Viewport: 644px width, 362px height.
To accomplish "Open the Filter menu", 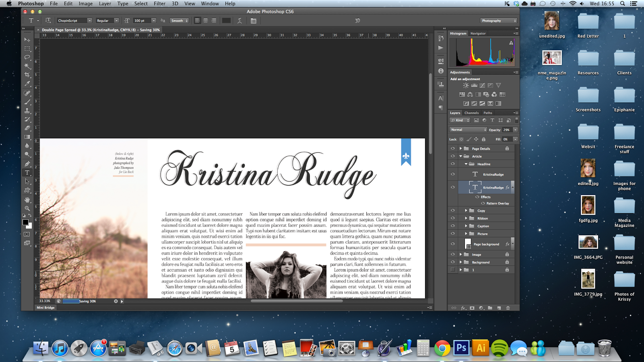I will pos(159,4).
